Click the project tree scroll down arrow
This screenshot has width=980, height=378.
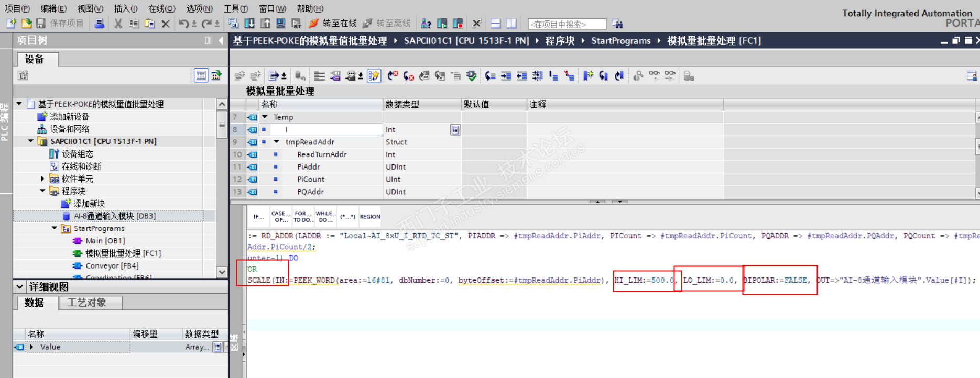coord(222,272)
